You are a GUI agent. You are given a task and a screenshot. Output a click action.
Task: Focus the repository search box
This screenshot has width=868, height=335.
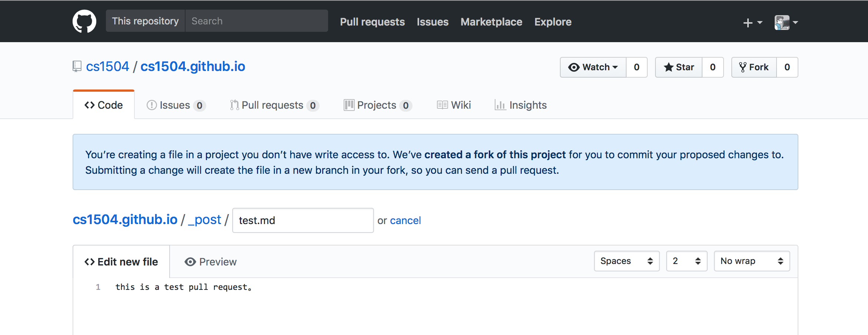coord(256,21)
